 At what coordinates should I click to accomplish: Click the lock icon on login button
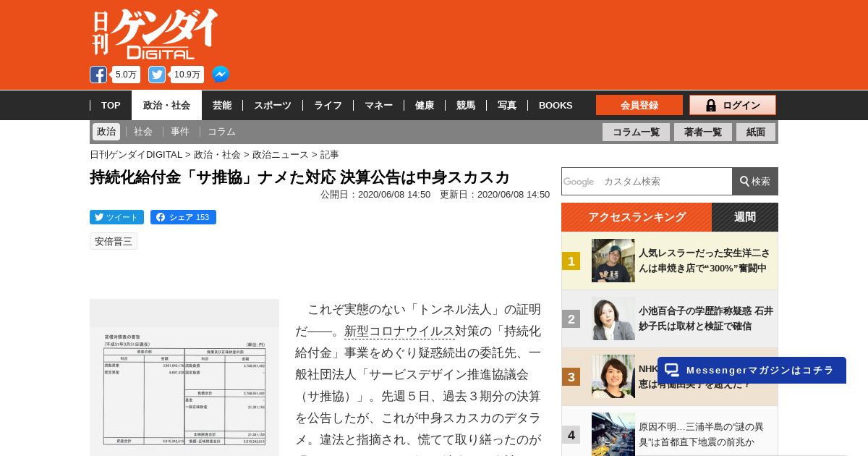pos(710,105)
